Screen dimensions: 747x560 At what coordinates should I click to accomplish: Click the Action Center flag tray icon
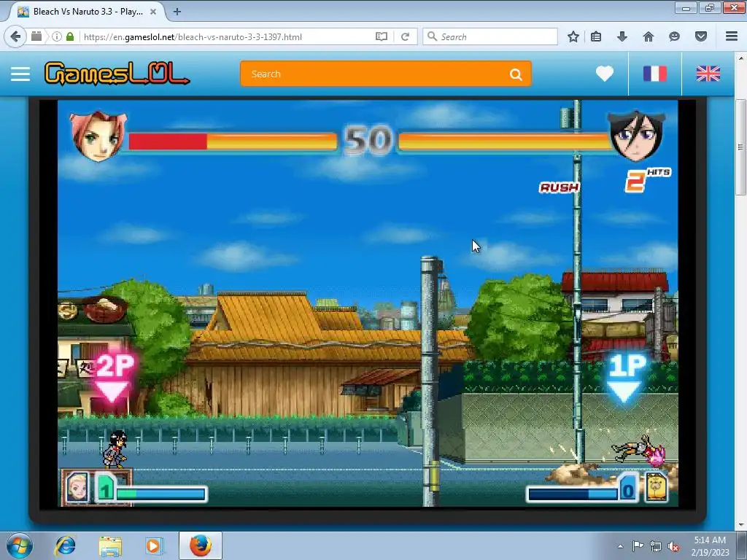point(638,546)
